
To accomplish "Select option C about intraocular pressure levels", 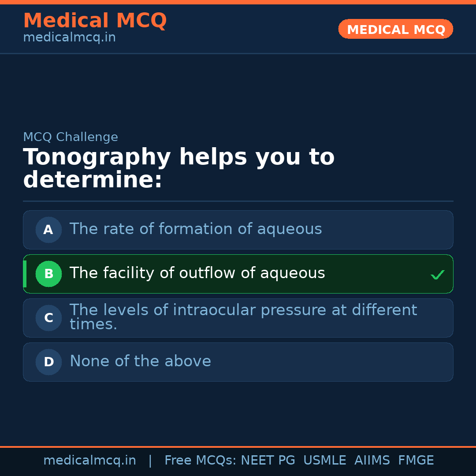I will pos(238,317).
